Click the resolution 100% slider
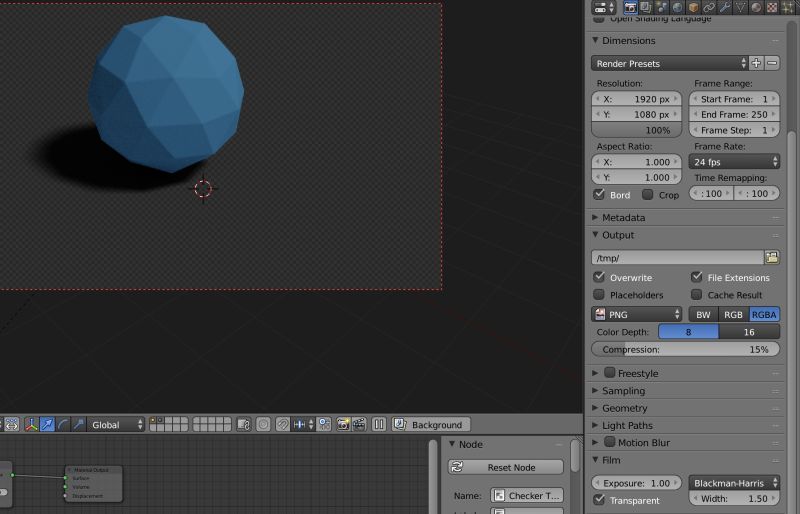This screenshot has width=800, height=514. click(636, 130)
